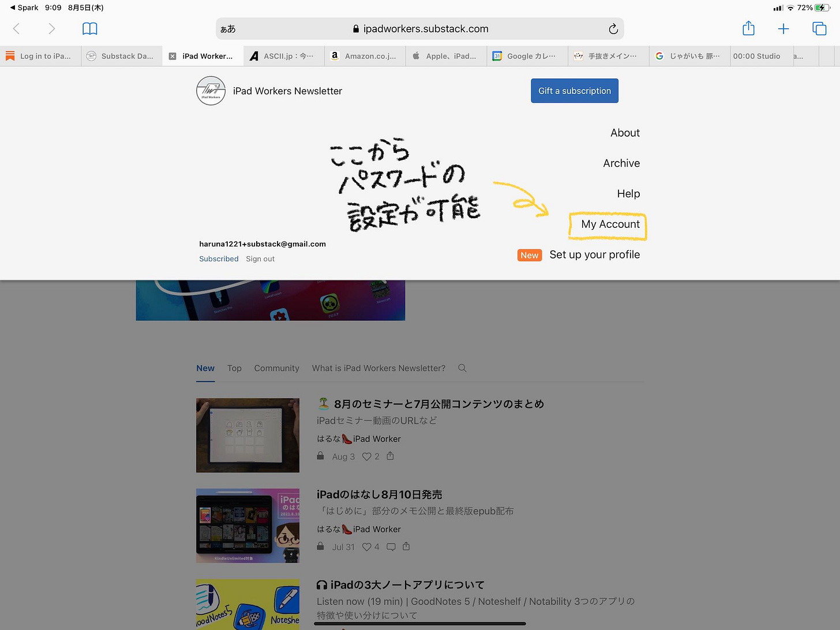Open My Account menu item
Screen dimensions: 840x630
pos(610,224)
